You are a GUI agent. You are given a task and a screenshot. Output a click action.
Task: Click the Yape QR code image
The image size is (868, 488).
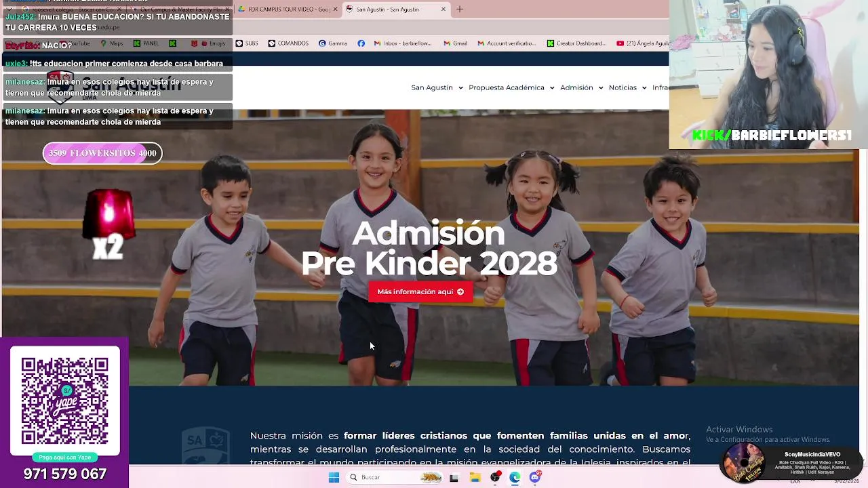point(64,401)
